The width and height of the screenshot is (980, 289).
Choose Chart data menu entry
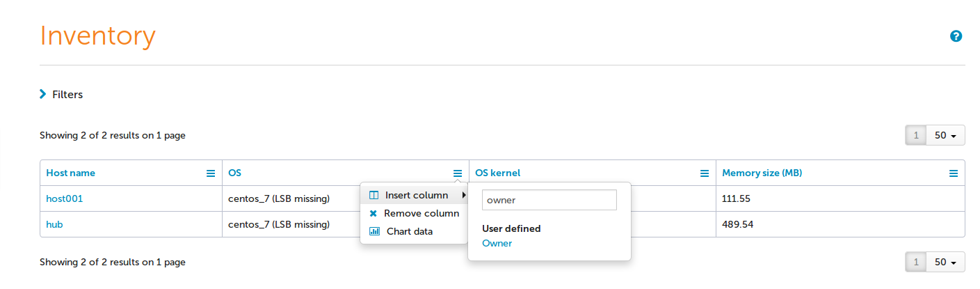click(x=409, y=231)
